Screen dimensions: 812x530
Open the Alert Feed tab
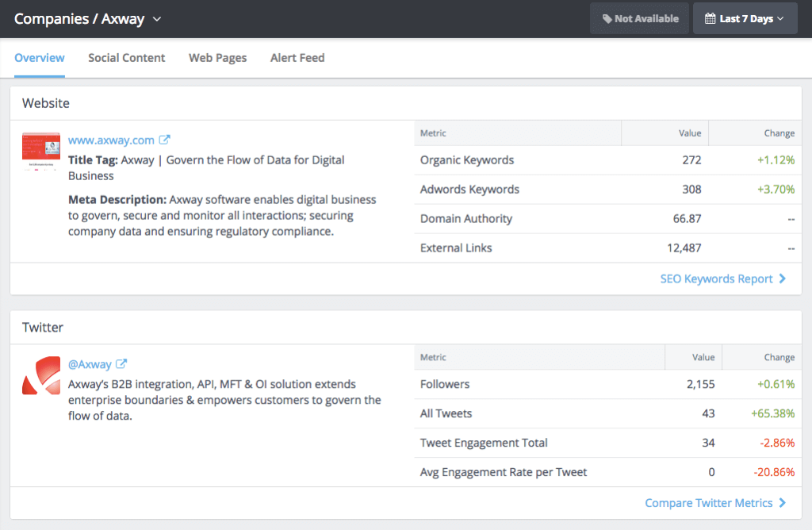pyautogui.click(x=297, y=58)
